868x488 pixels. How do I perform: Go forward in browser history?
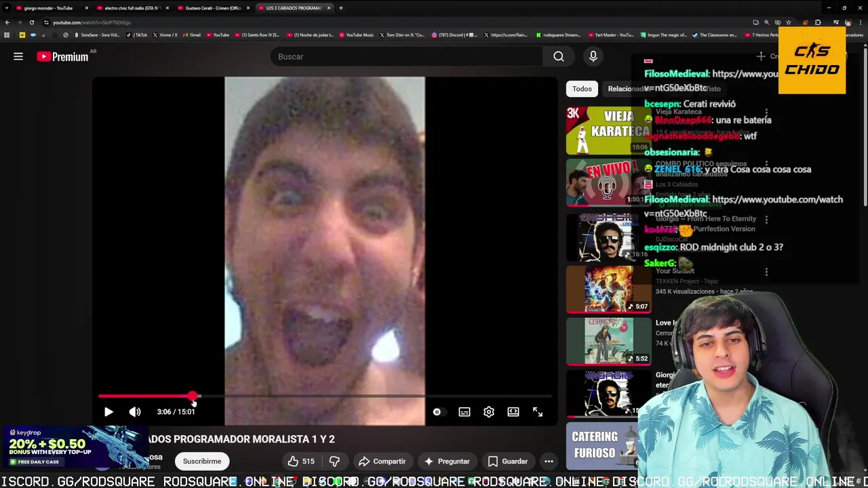19,22
